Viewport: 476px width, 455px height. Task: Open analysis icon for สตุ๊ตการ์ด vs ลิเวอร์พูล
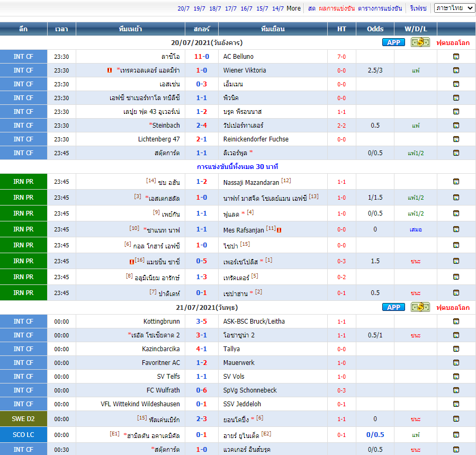tap(456, 153)
